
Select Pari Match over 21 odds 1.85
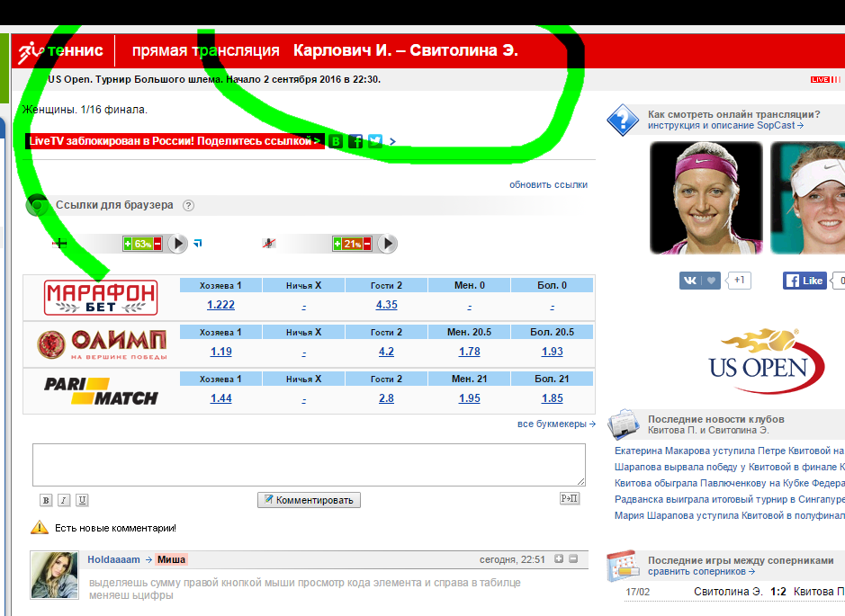(x=553, y=398)
